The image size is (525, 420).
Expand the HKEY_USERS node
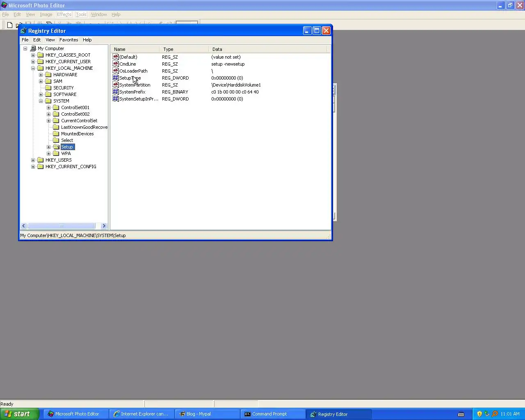[x=33, y=160]
